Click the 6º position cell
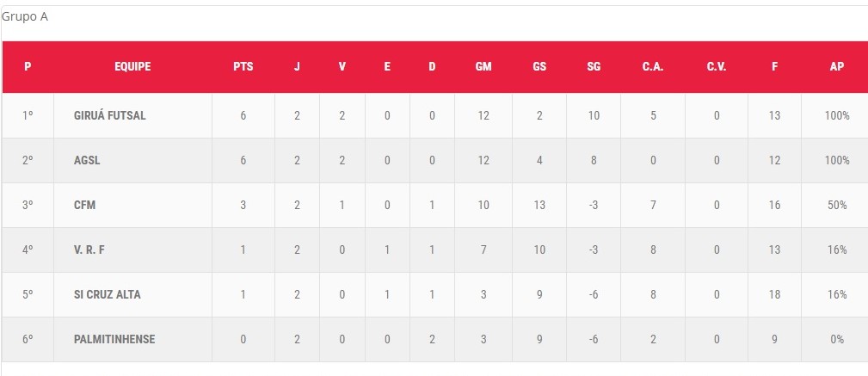 (x=28, y=339)
